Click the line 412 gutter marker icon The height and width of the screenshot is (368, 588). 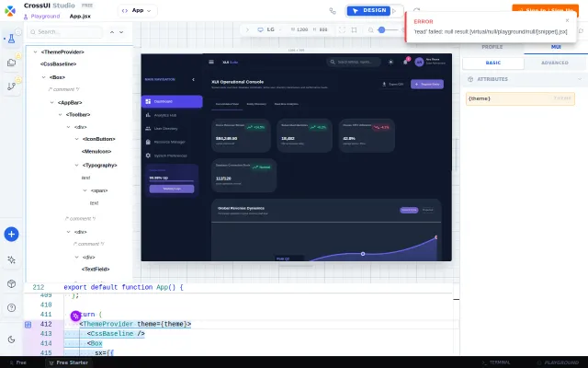[28, 325]
